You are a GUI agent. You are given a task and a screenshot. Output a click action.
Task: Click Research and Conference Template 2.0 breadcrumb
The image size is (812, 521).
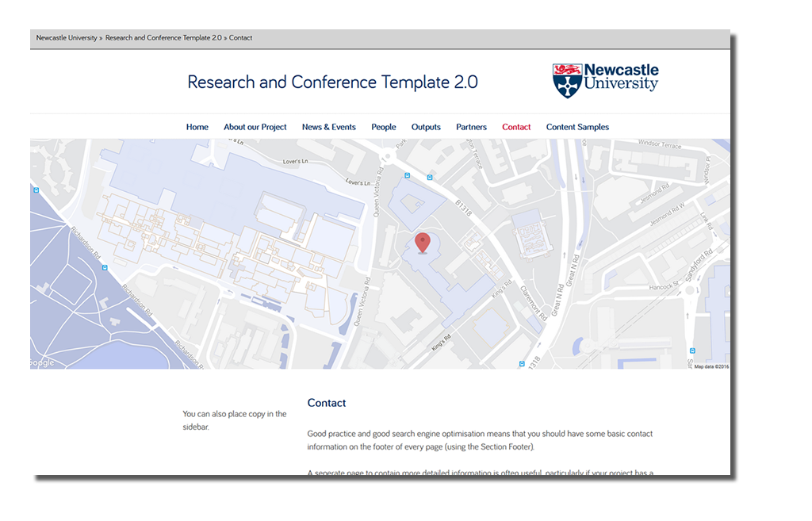pyautogui.click(x=163, y=38)
